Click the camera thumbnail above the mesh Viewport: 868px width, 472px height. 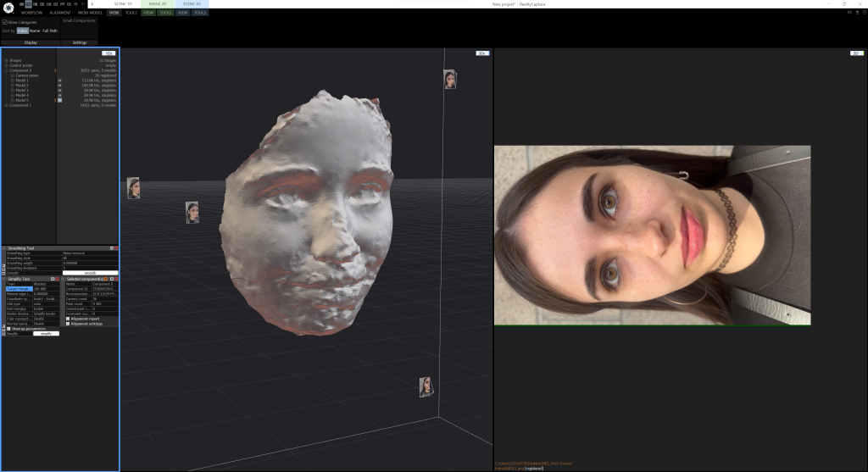point(450,79)
